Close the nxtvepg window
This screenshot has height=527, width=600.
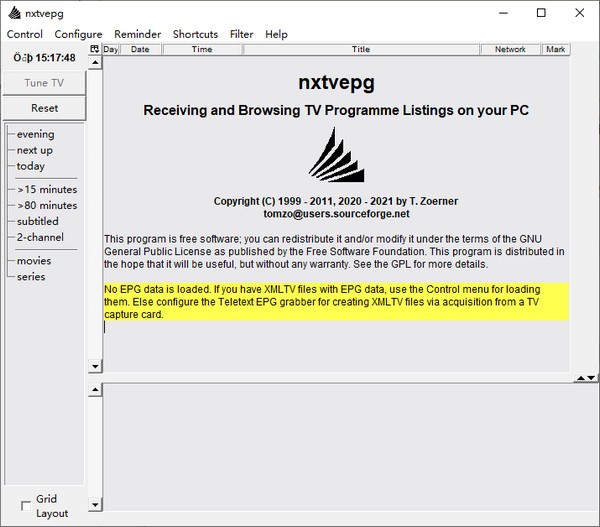point(579,13)
